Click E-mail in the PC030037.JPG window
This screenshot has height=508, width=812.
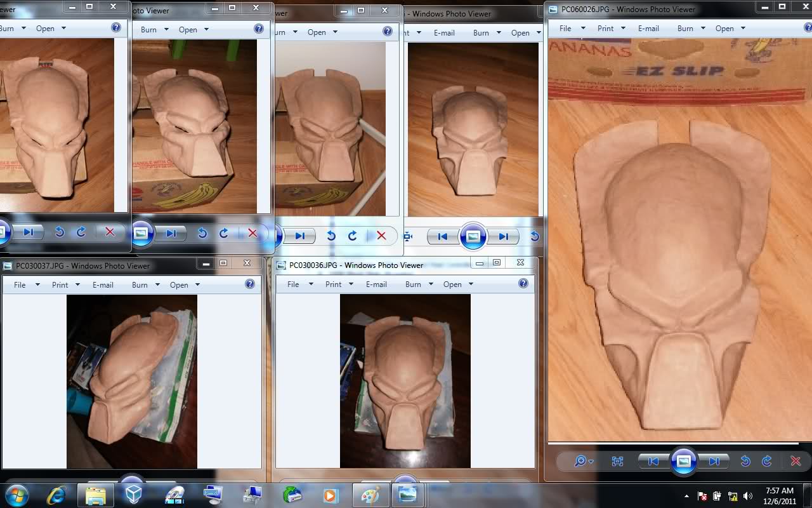103,284
